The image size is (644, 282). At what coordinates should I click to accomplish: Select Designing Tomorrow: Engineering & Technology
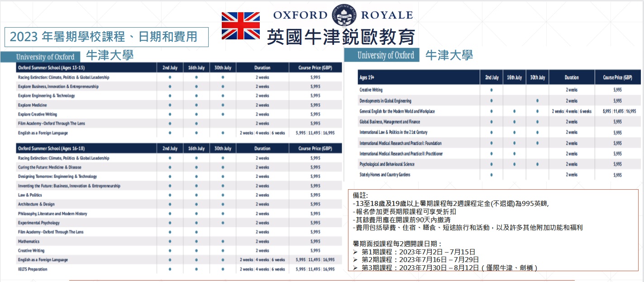coord(57,177)
